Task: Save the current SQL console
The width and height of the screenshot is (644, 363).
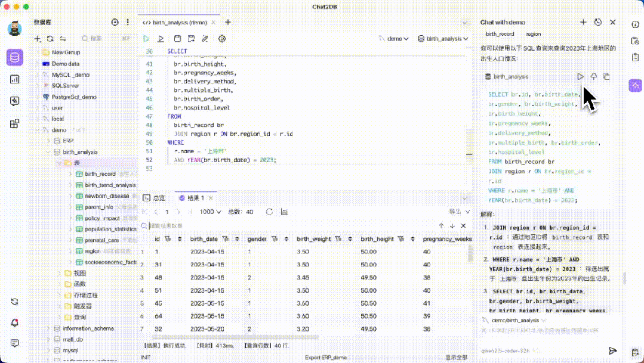Action: point(177,39)
